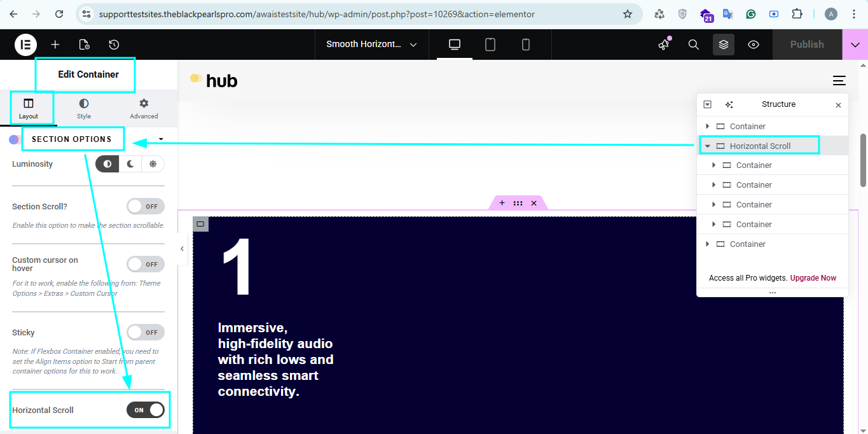
Task: Select the dark luminosity moon option
Action: click(x=130, y=164)
